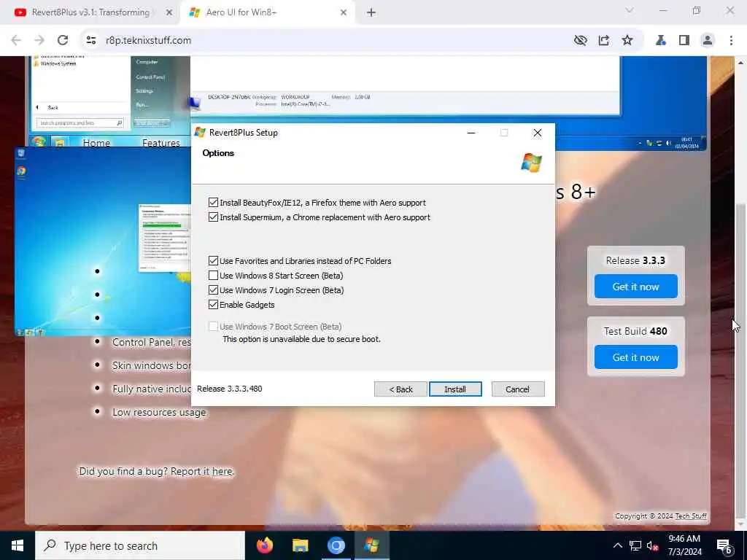Image resolution: width=747 pixels, height=560 pixels.
Task: Click the muted volume tray icon
Action: 653,545
